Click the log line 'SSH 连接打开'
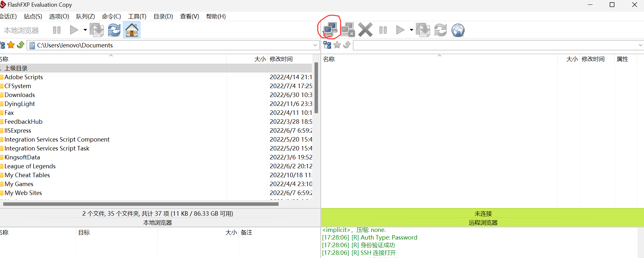This screenshot has height=258, width=644. pyautogui.click(x=359, y=253)
